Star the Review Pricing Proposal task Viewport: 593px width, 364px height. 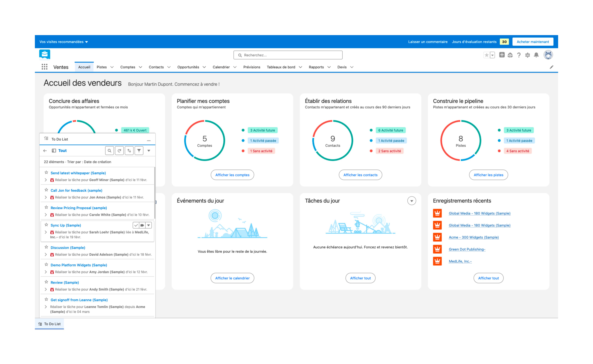pyautogui.click(x=46, y=207)
